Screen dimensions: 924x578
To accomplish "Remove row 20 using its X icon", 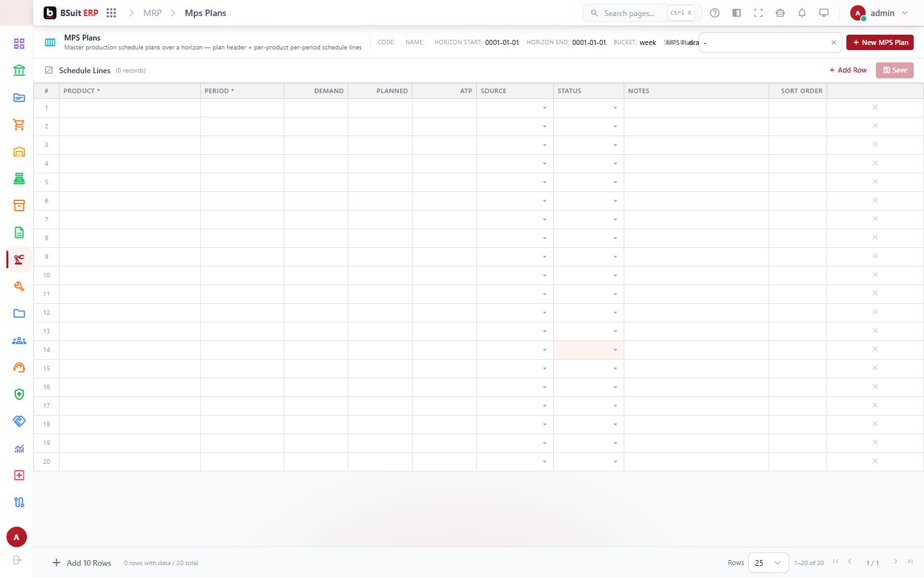I will [x=875, y=461].
